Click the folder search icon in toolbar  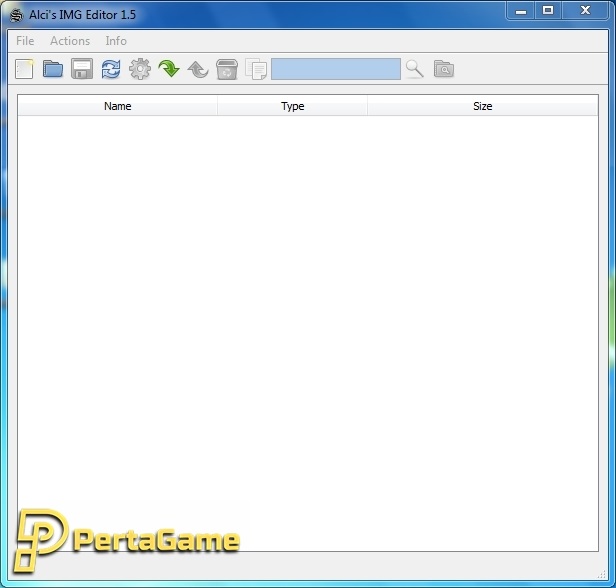(x=444, y=69)
